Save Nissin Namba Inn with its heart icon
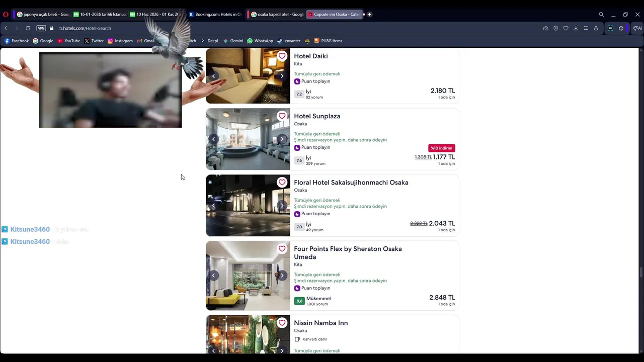Image resolution: width=644 pixels, height=362 pixels. coord(282,323)
